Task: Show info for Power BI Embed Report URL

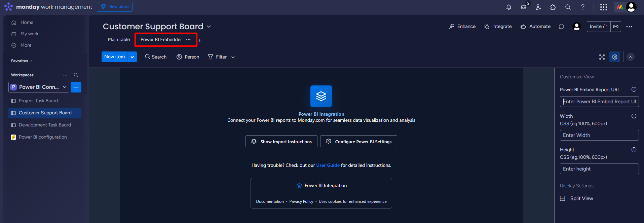Action: point(634,89)
